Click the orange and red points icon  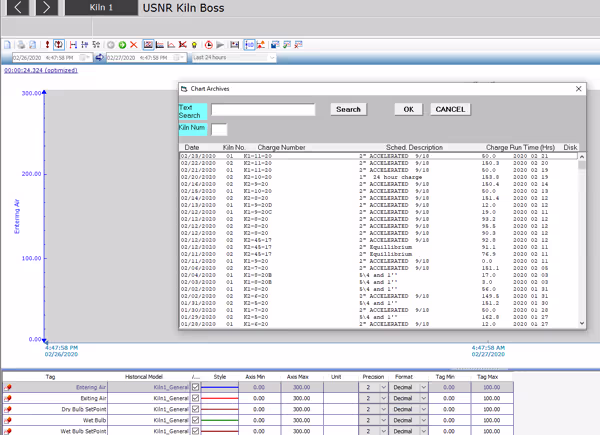pos(261,45)
